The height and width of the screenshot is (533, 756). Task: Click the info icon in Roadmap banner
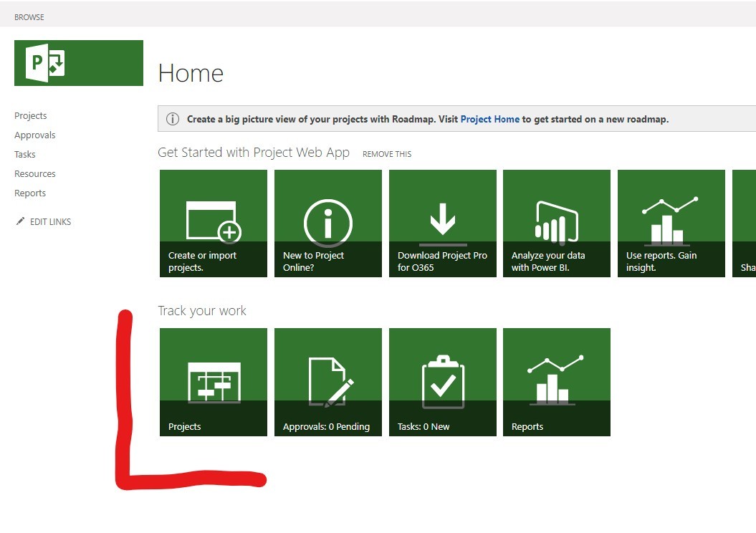coord(173,119)
